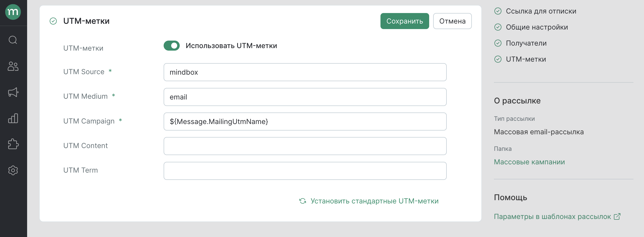
Task: Toggle the Использовать UTM-метки switch
Action: tap(172, 46)
